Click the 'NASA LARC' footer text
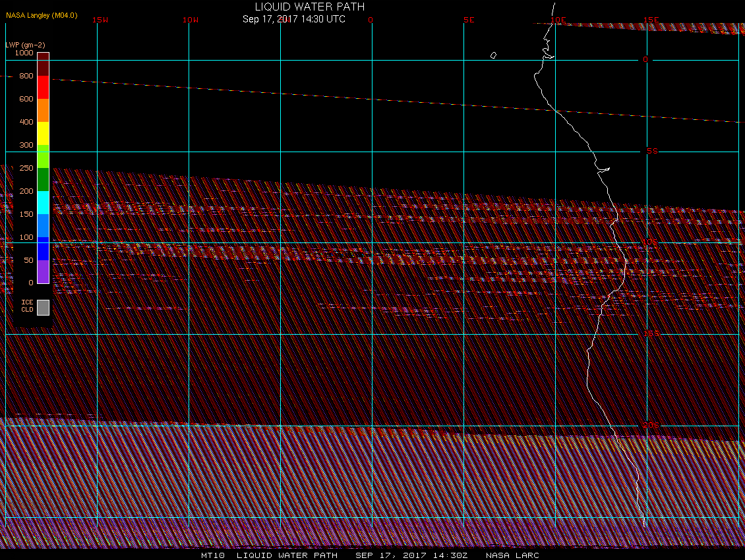This screenshot has height=560, width=745. coord(512,555)
